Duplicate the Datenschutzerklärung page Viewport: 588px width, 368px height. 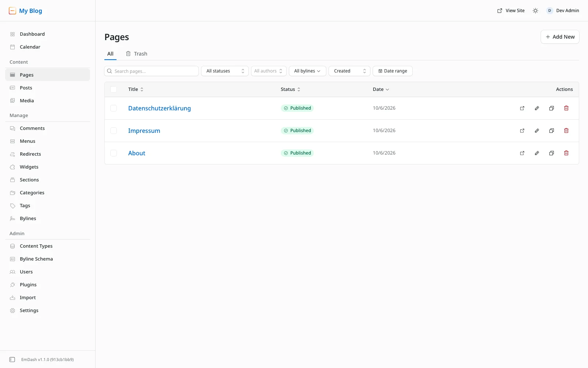point(552,108)
